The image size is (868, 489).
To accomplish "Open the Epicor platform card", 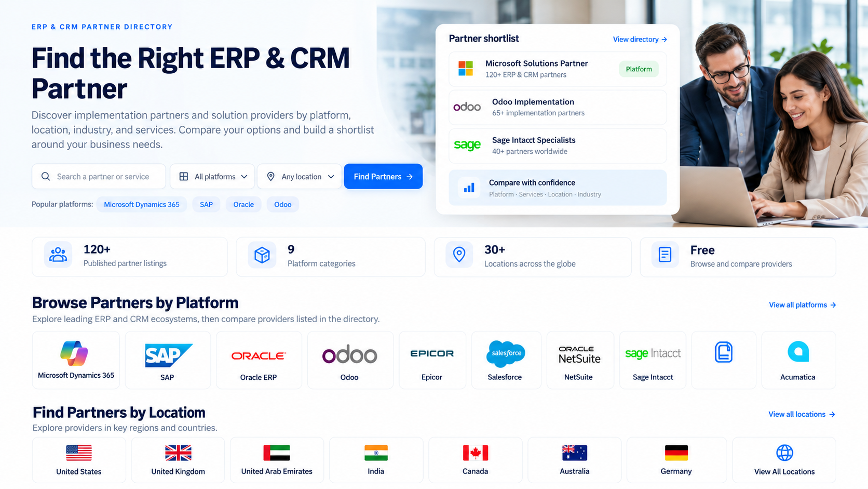I will coord(432,360).
